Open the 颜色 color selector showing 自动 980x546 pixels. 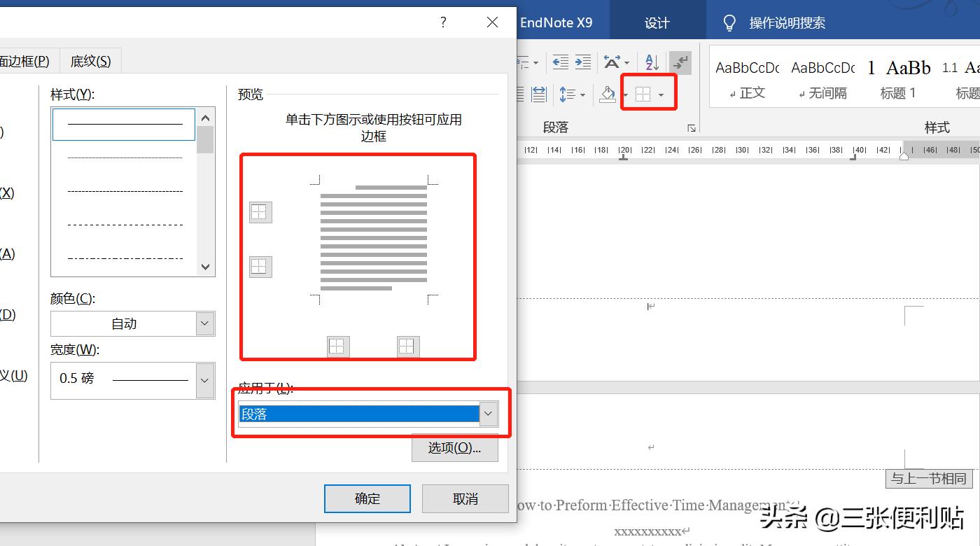tap(204, 323)
